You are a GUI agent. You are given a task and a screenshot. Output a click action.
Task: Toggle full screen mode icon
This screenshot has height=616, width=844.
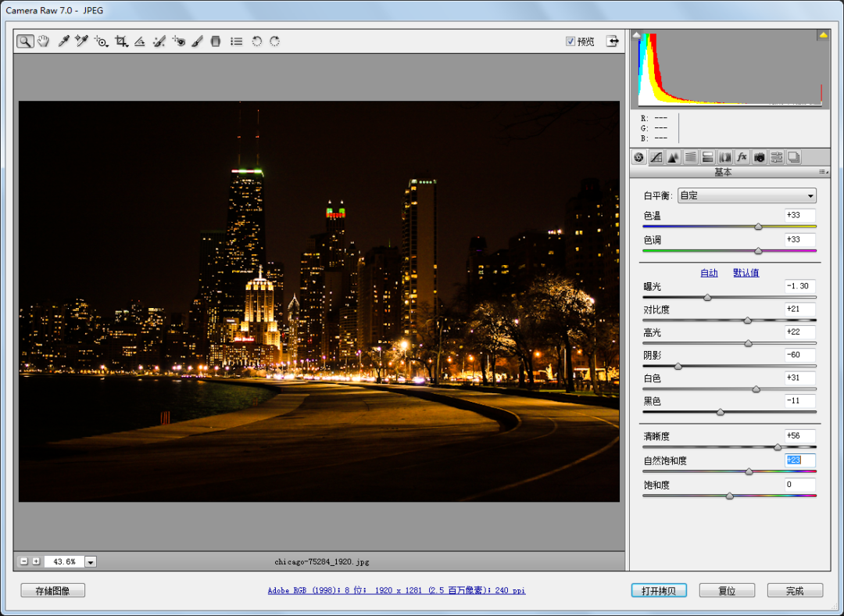612,41
